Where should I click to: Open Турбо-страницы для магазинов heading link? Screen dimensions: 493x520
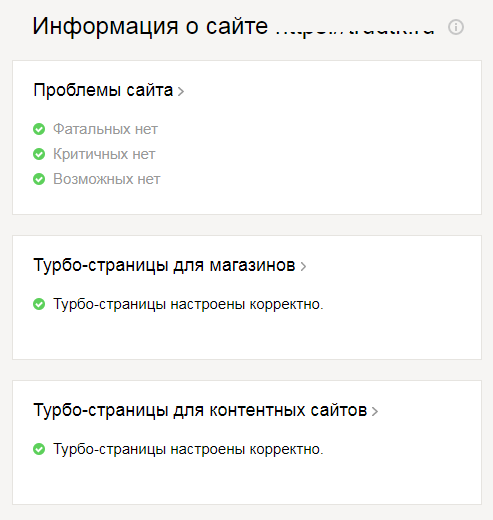[164, 265]
